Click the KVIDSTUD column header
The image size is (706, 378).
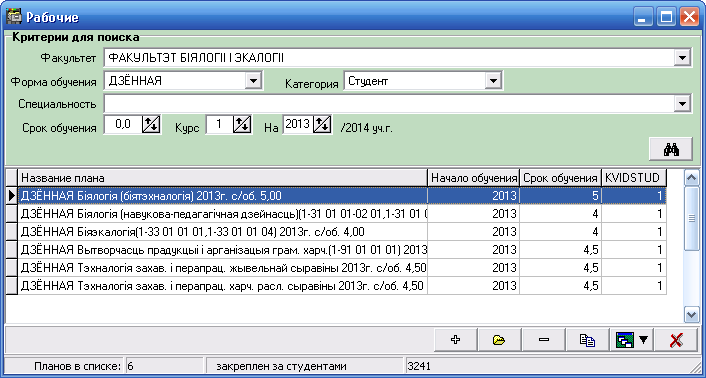tap(634, 178)
